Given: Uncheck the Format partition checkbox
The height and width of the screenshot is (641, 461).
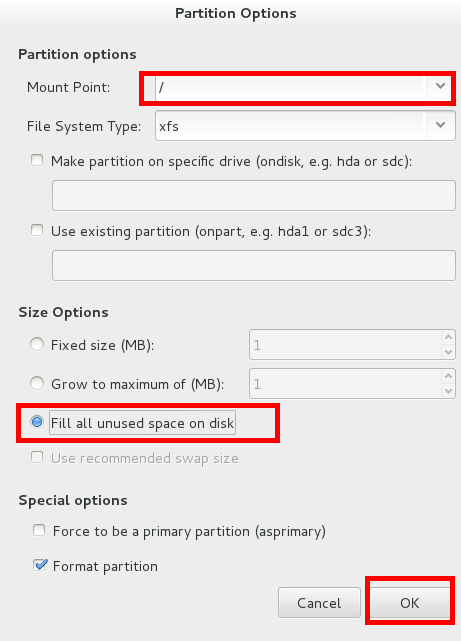Looking at the screenshot, I should tap(40, 565).
